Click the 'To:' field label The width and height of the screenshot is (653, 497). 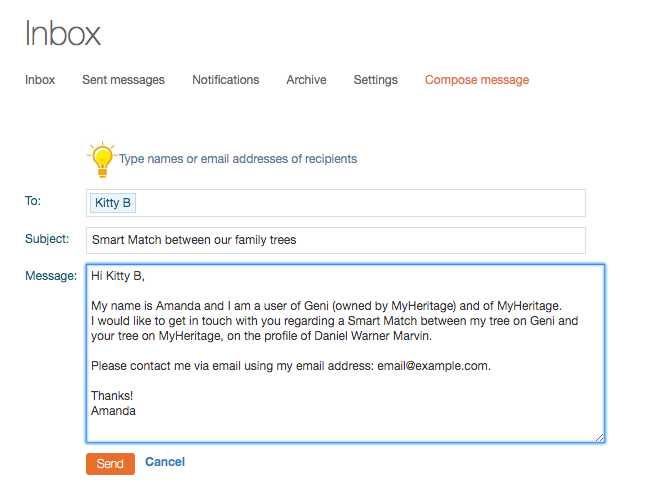coord(33,201)
